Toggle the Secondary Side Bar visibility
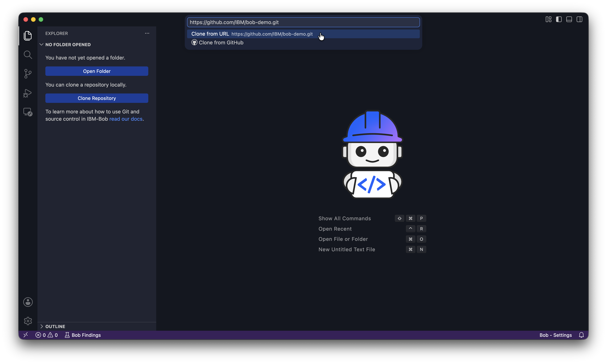Screen dimensions: 607x364 pos(579,19)
